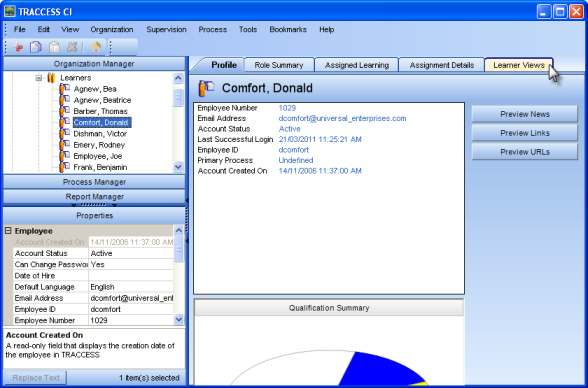Viewport: 588px width, 388px height.
Task: Open the File menu
Action: (20, 30)
